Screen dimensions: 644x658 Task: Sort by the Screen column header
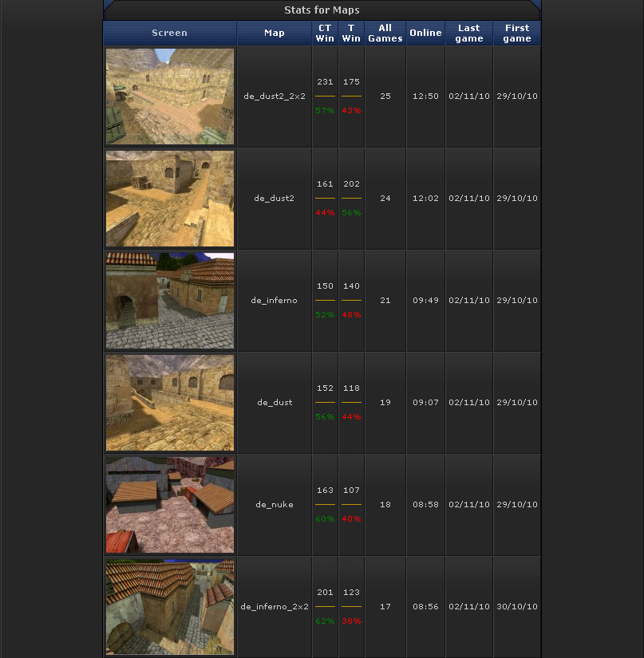170,33
